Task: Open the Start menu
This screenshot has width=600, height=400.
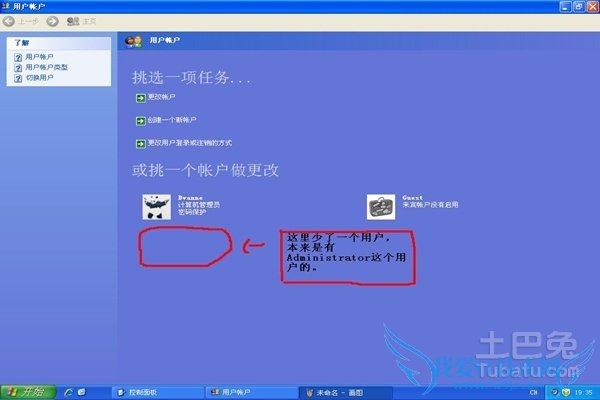Action: [x=28, y=392]
